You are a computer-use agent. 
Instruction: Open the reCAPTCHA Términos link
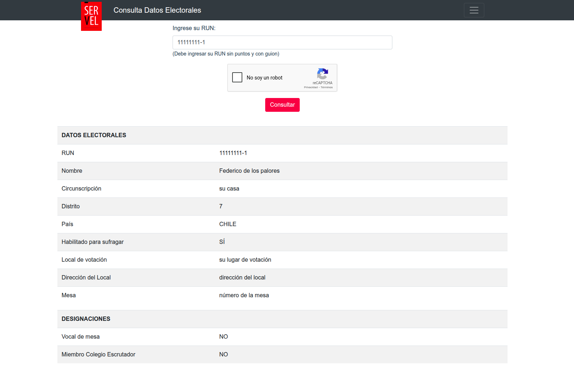pyautogui.click(x=327, y=87)
